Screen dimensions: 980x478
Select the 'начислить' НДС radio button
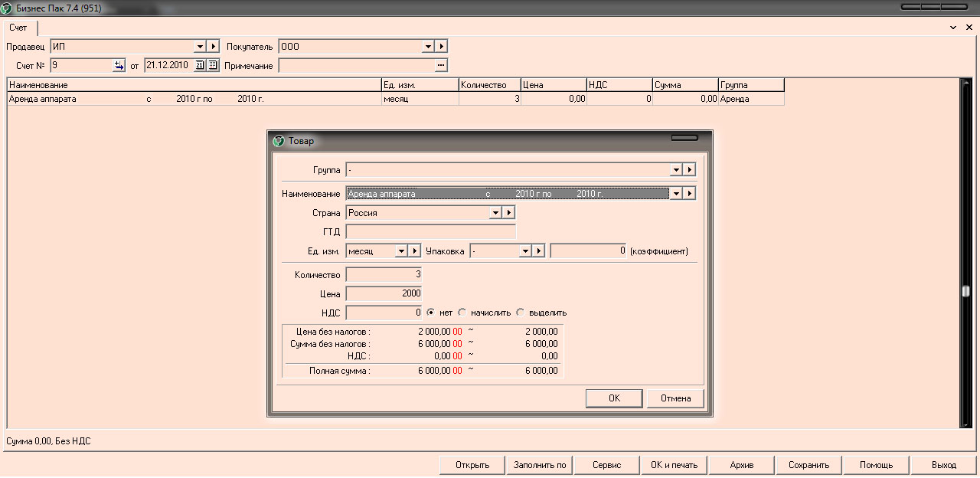click(462, 313)
